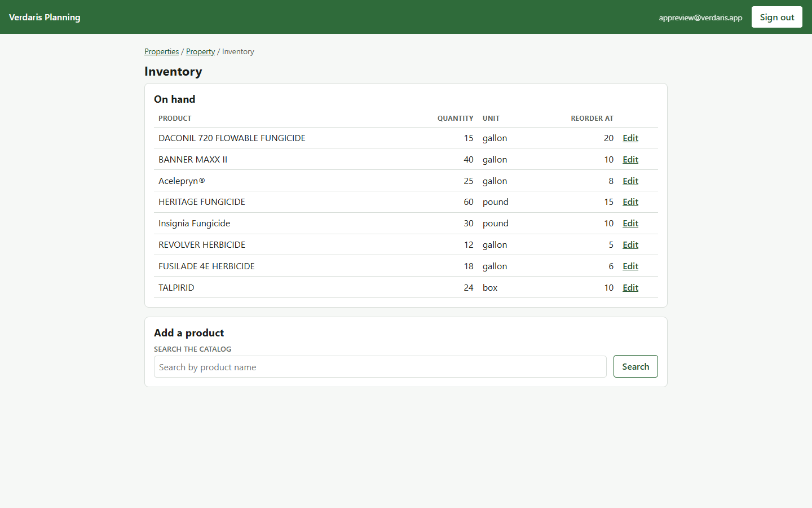The height and width of the screenshot is (508, 812).
Task: Edit the BANNER MAXX II row
Action: pyautogui.click(x=630, y=160)
